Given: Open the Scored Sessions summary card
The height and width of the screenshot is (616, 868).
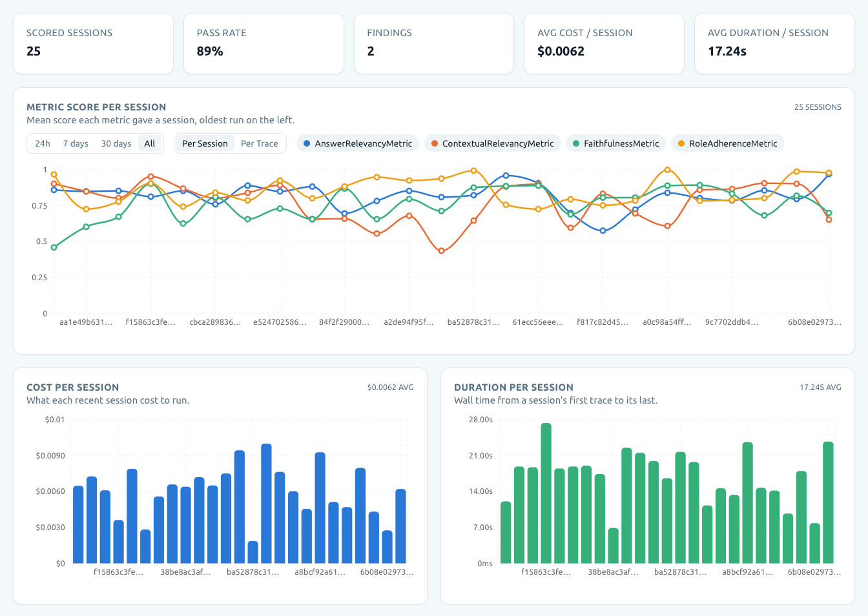Looking at the screenshot, I should (x=94, y=44).
